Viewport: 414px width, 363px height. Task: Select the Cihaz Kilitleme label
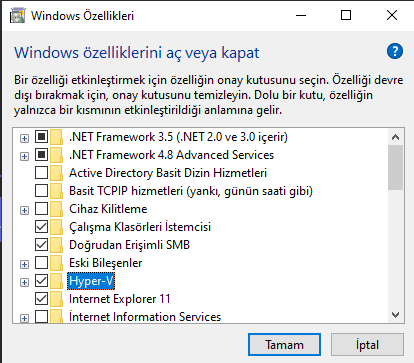click(x=108, y=209)
